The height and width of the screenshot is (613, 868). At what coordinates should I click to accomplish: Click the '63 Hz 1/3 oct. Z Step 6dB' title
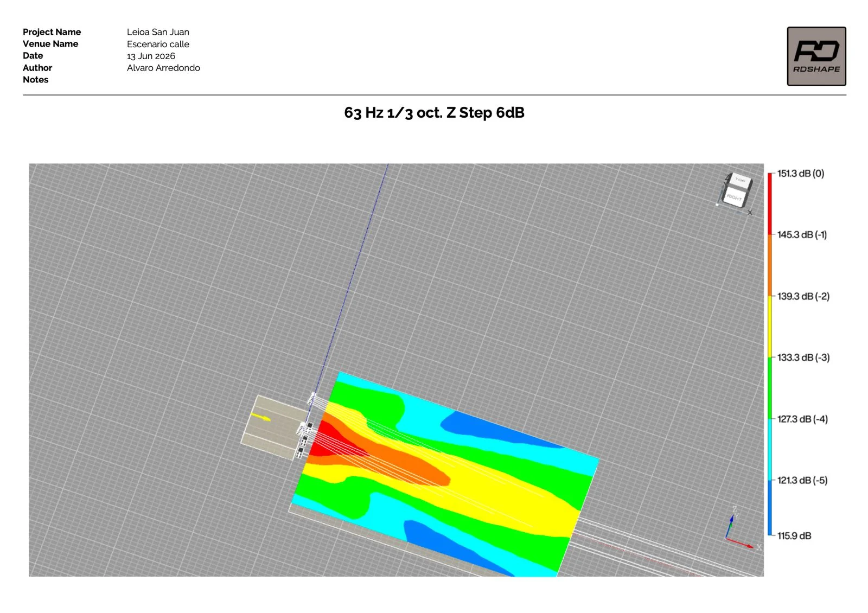pos(434,113)
